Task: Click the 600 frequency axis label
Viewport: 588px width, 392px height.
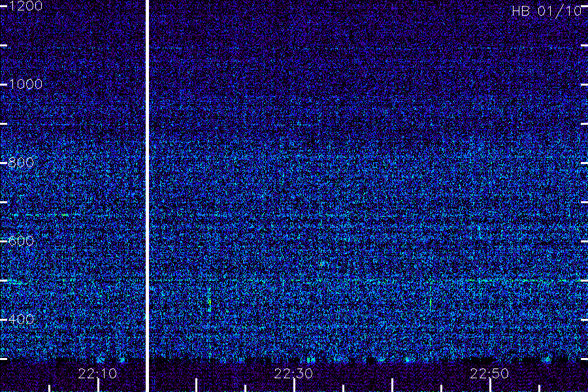Action: (21, 241)
